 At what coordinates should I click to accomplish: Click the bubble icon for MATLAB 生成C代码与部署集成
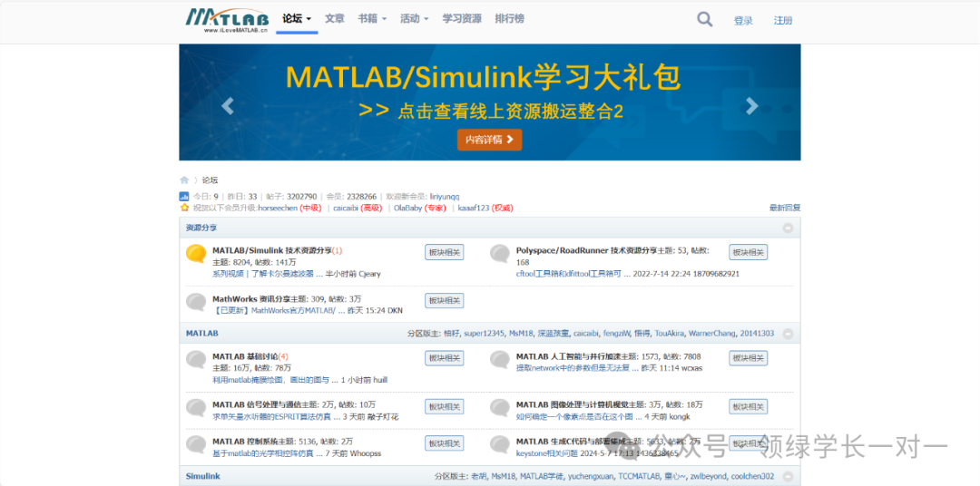500,444
